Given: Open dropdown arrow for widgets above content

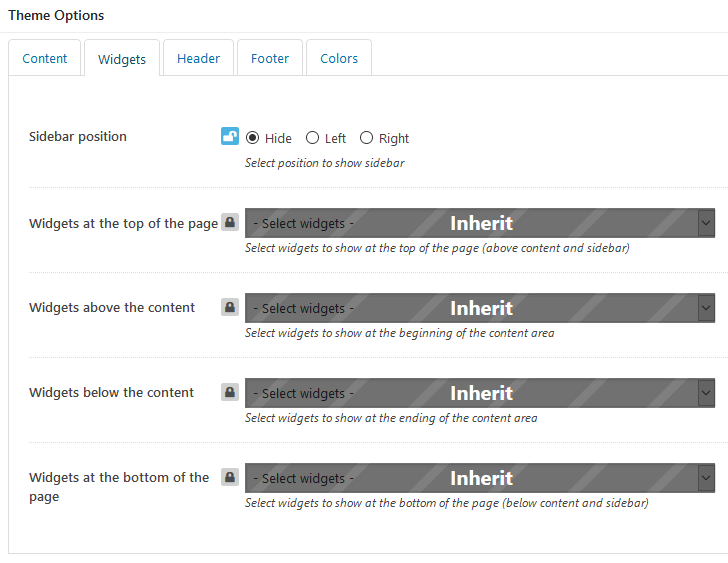Looking at the screenshot, I should click(x=706, y=308).
